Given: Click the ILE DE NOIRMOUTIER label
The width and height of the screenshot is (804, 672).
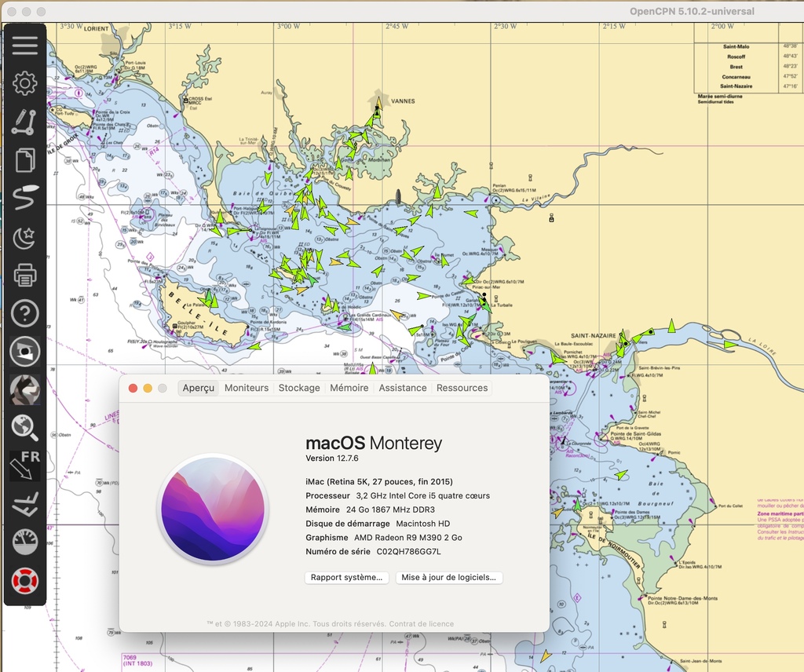Looking at the screenshot, I should (614, 550).
